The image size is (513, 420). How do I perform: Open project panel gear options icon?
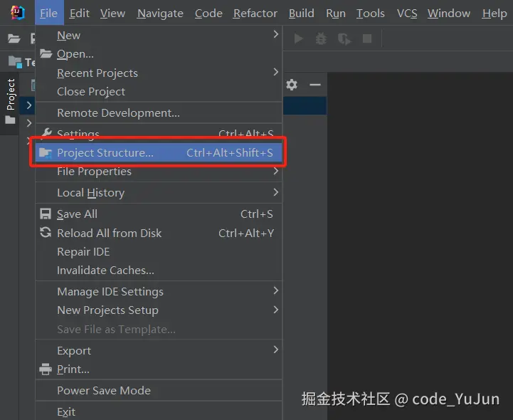coord(292,85)
